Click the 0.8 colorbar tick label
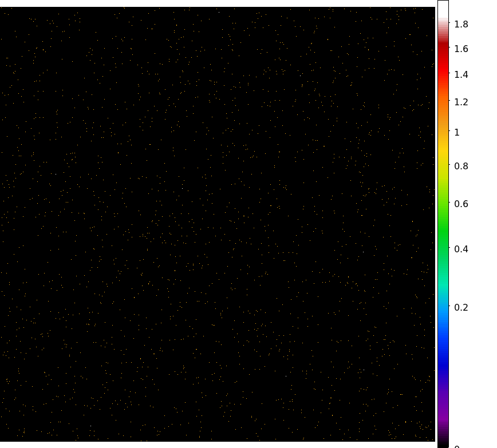 pyautogui.click(x=461, y=166)
